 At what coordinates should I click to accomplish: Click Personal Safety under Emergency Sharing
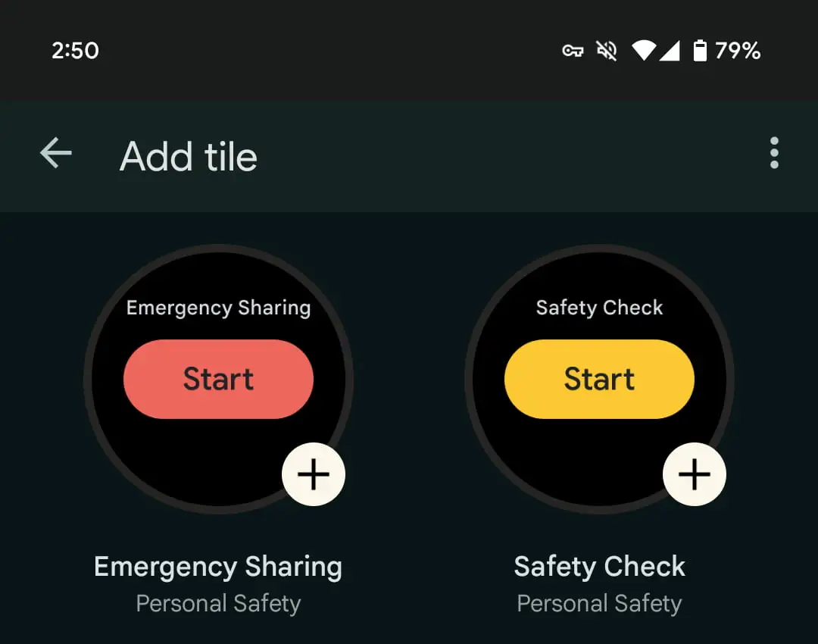pyautogui.click(x=218, y=604)
